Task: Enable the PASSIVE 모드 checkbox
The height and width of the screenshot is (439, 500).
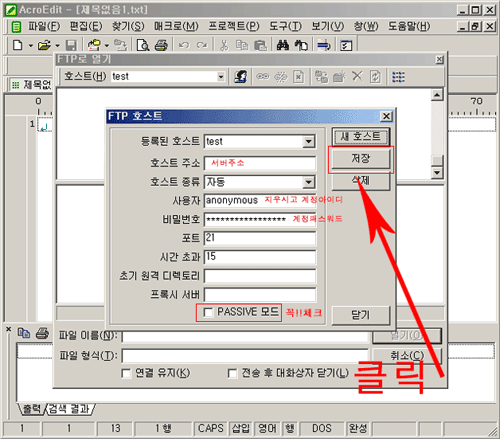Action: [208, 313]
